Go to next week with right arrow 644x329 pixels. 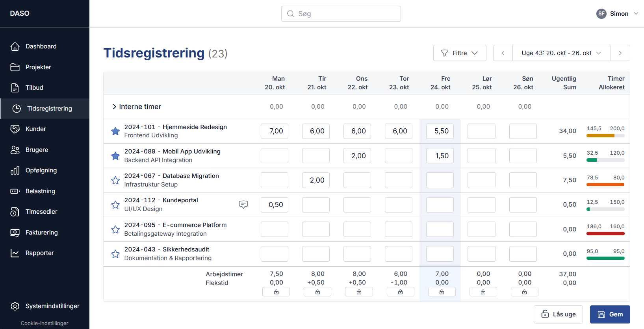(620, 53)
